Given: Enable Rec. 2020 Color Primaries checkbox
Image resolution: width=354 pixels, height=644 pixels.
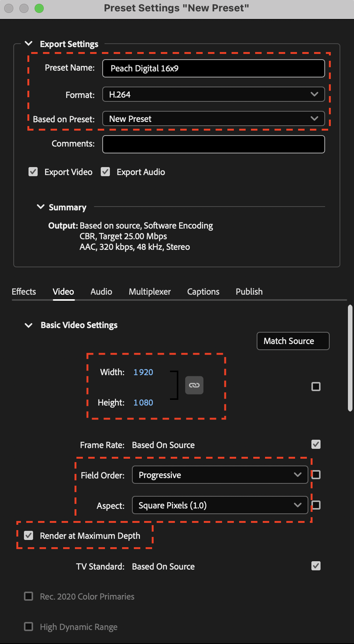Looking at the screenshot, I should point(29,597).
